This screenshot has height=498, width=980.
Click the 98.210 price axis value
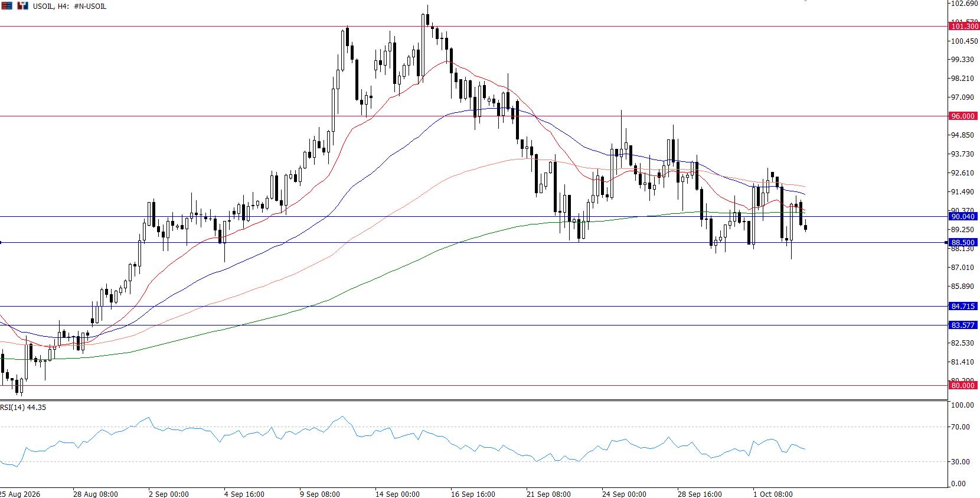tap(963, 79)
